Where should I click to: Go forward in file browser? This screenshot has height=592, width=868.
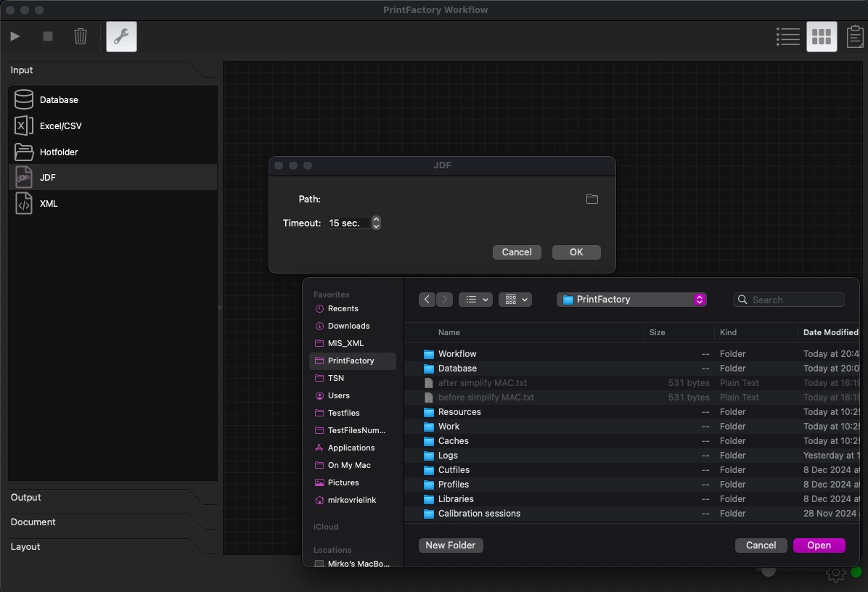click(444, 300)
